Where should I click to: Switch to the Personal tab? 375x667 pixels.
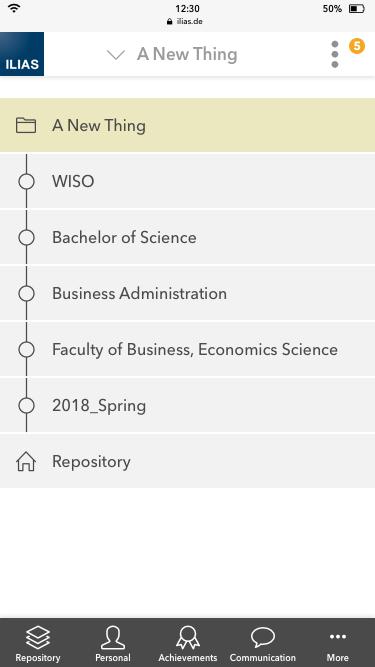113,643
